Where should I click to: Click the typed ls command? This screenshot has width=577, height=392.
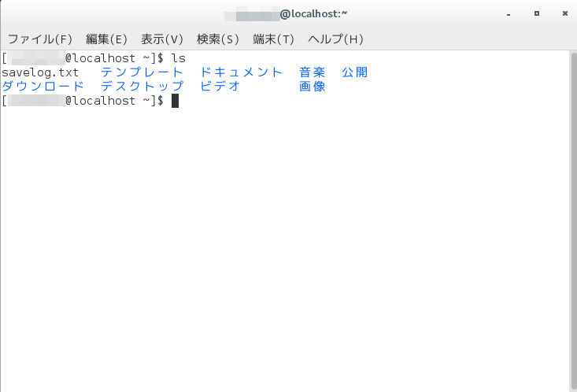pos(178,58)
